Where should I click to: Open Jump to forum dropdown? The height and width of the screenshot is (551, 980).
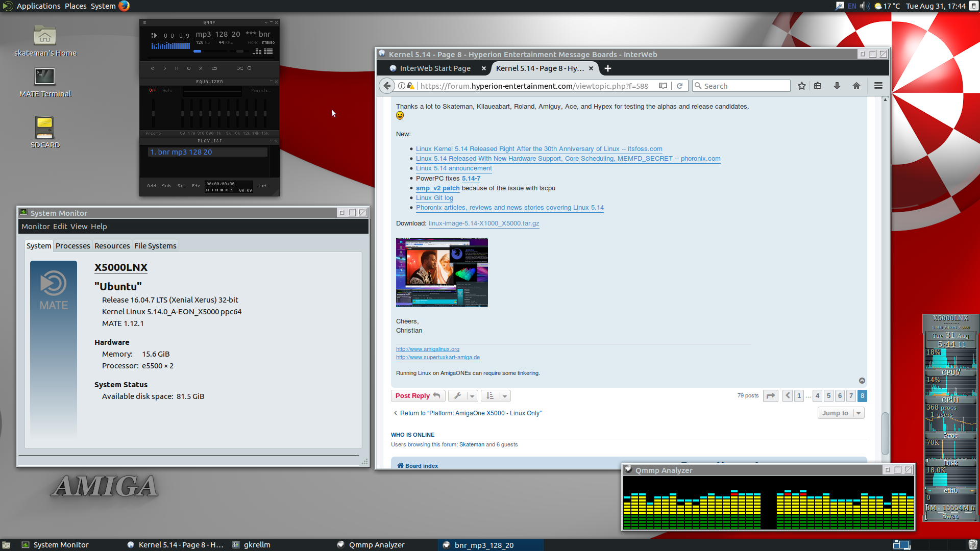click(x=841, y=413)
